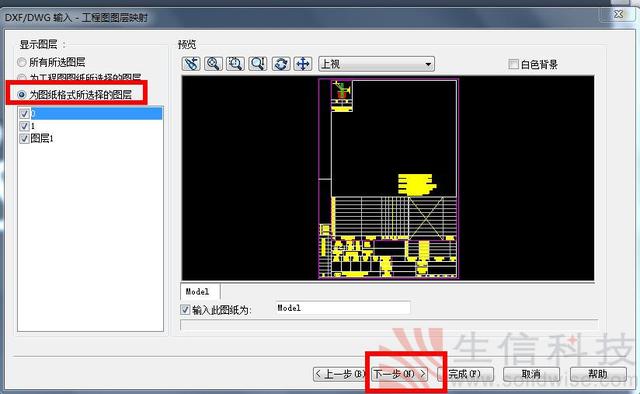Select the 图层1 name in the layer list
Image resolution: width=640 pixels, height=394 pixels.
[x=42, y=138]
